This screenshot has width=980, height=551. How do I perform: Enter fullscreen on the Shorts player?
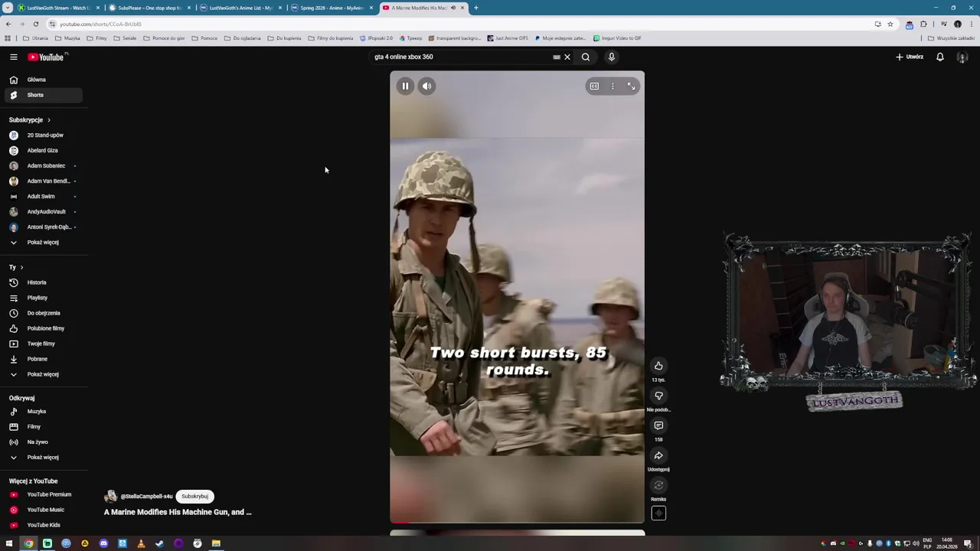631,86
